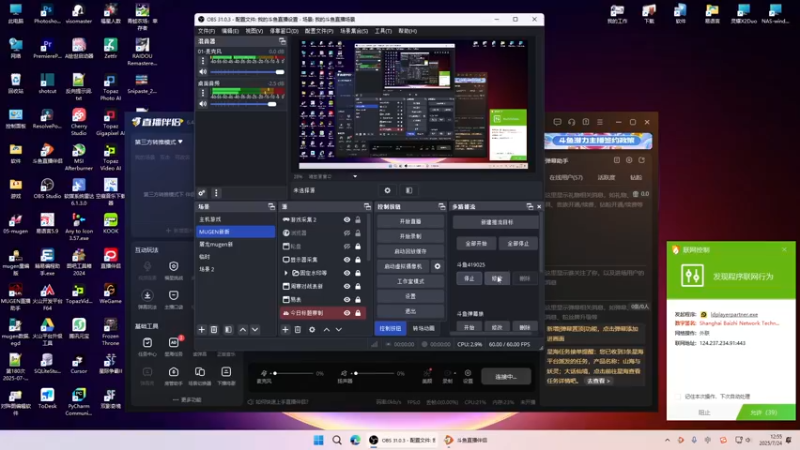Open the Cursor desktop shortcut
The width and height of the screenshot is (800, 450).
tap(79, 364)
